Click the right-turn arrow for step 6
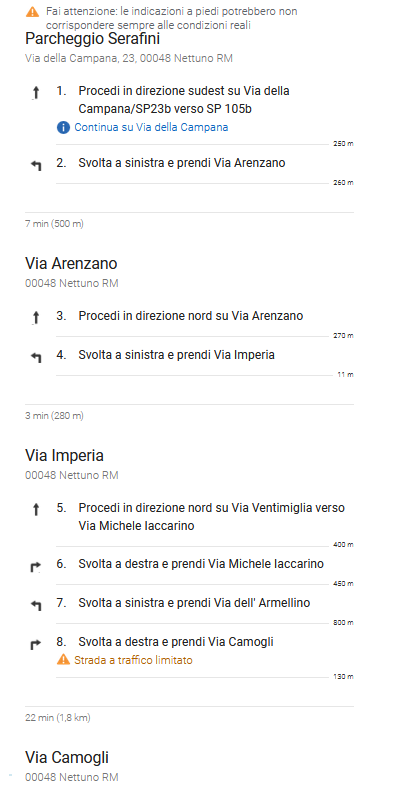 tap(35, 566)
